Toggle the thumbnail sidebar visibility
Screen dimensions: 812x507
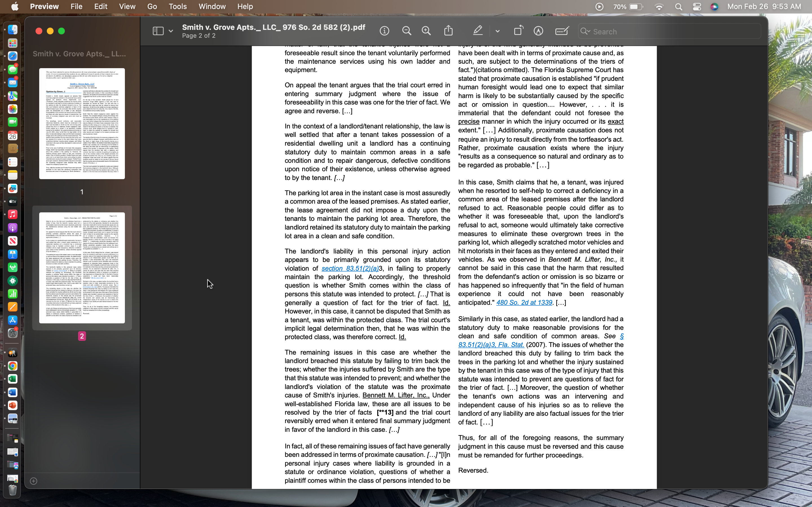pyautogui.click(x=158, y=30)
